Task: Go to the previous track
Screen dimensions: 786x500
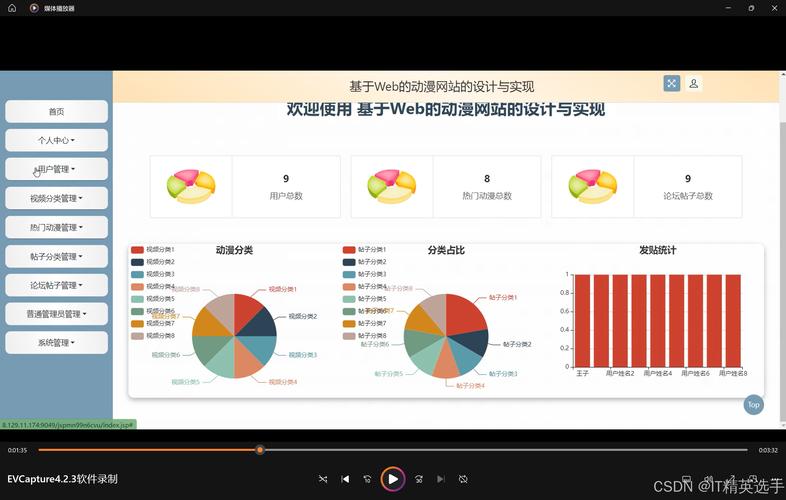Action: 345,479
